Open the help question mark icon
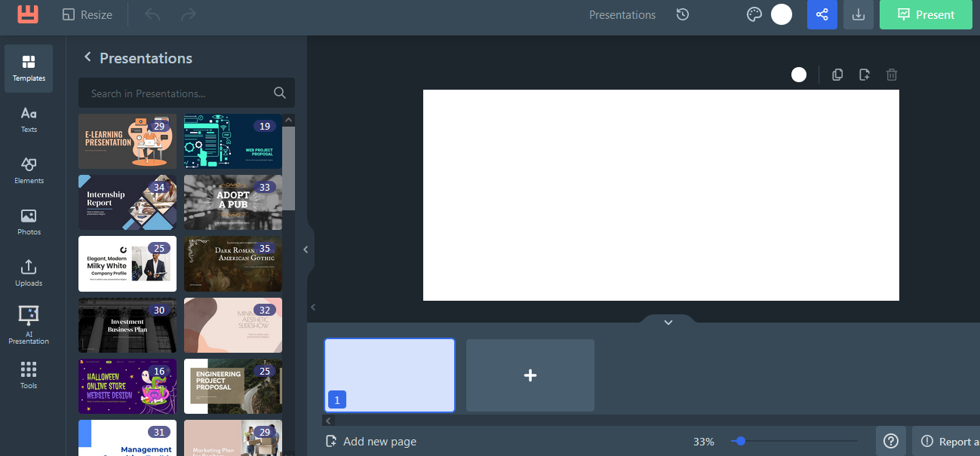 [x=891, y=441]
